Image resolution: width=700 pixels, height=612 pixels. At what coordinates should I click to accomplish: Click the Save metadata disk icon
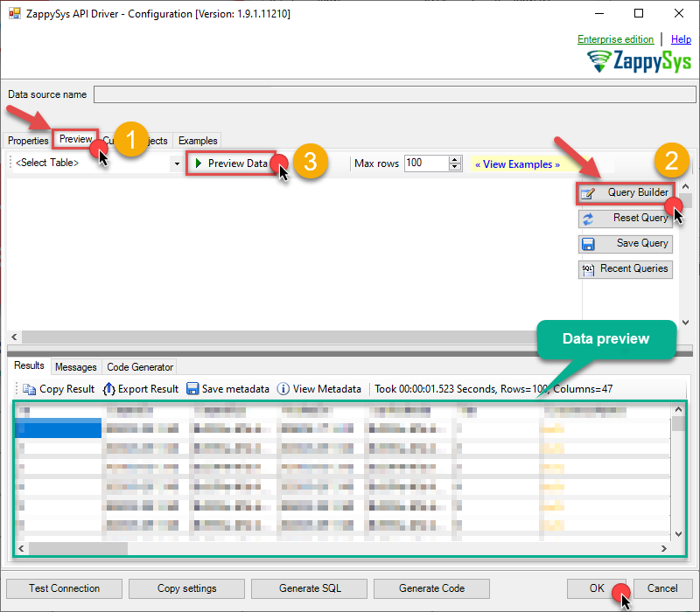click(x=192, y=389)
